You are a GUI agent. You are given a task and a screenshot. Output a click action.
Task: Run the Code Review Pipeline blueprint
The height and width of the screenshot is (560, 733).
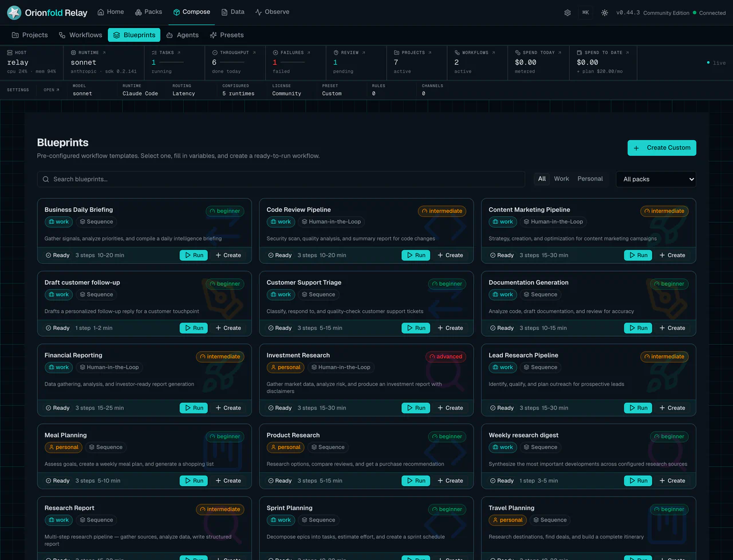[x=416, y=255]
